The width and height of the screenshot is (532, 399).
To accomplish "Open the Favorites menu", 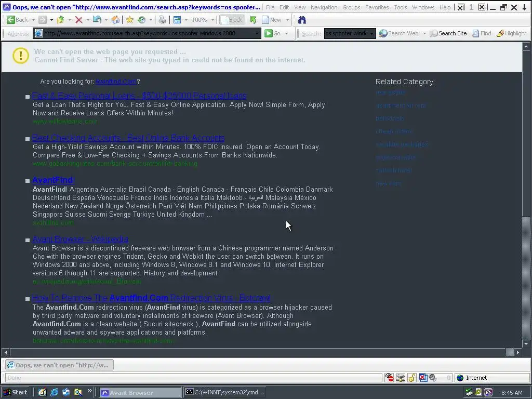I will coord(377,7).
